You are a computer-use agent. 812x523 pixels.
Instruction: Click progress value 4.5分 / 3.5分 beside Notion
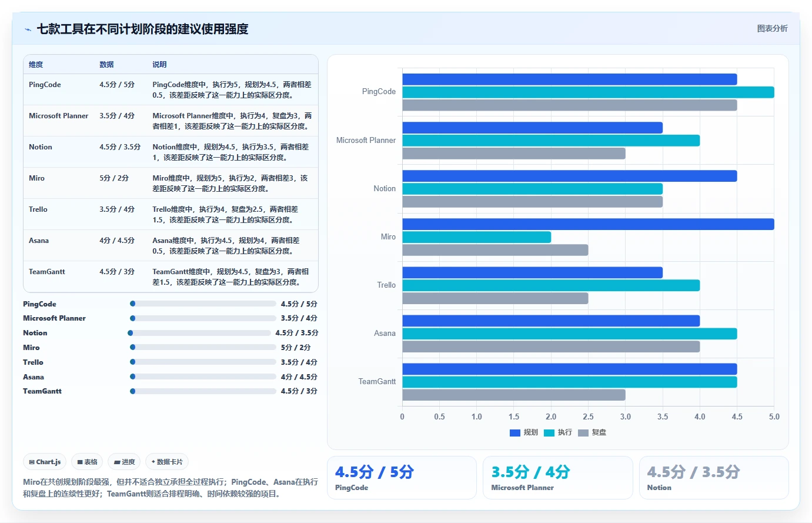click(297, 333)
